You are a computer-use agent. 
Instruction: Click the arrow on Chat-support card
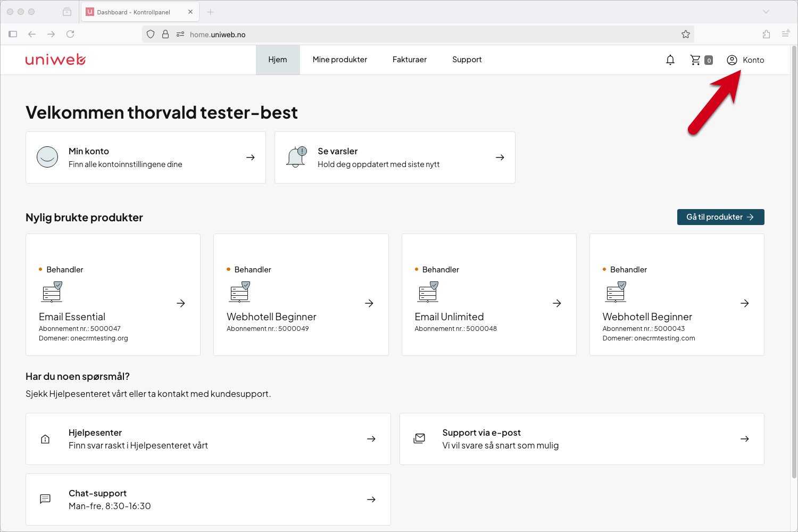(x=371, y=500)
